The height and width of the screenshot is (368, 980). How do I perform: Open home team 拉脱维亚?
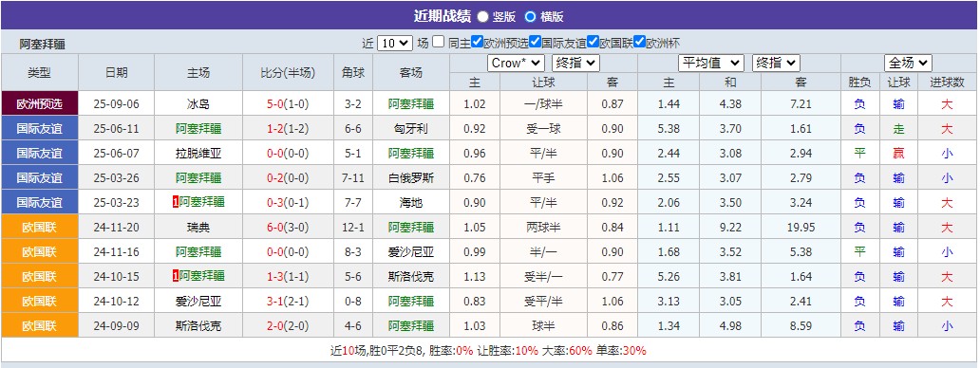click(x=198, y=154)
